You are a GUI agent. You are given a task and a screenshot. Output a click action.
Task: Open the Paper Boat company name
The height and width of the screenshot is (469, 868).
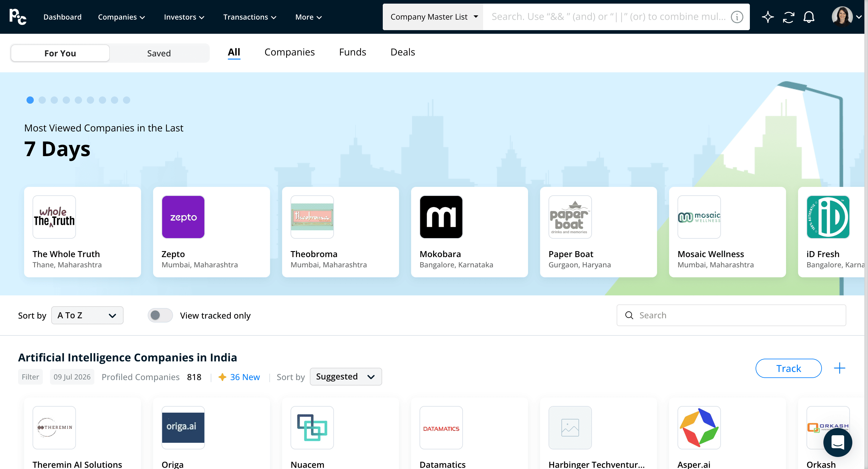[x=571, y=254]
